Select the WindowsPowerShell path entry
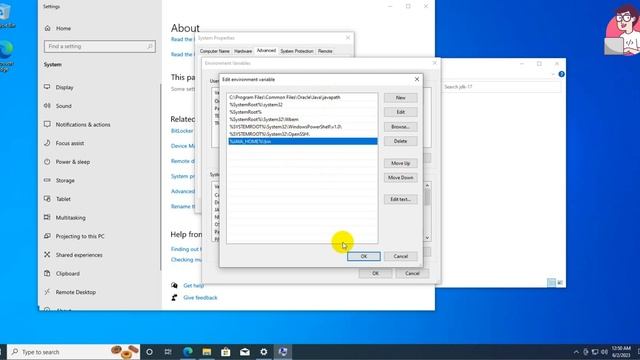Viewport: 640px width, 360px height. (x=302, y=127)
